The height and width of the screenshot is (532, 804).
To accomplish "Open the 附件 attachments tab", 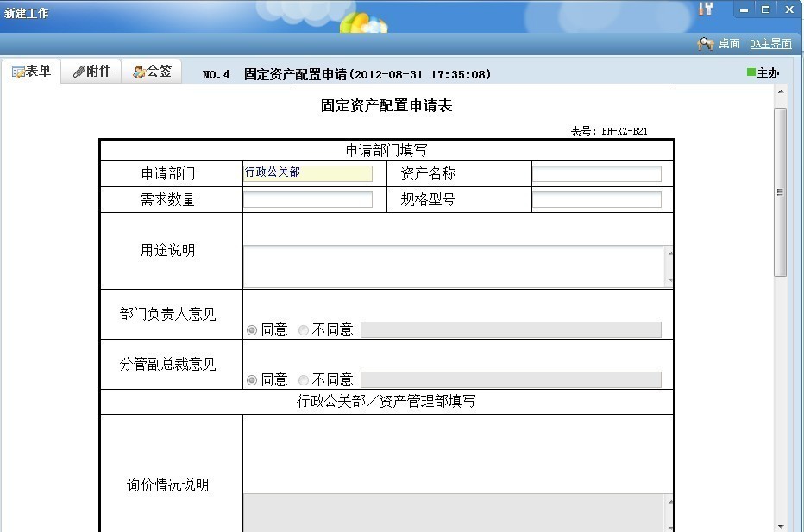I will [x=91, y=72].
